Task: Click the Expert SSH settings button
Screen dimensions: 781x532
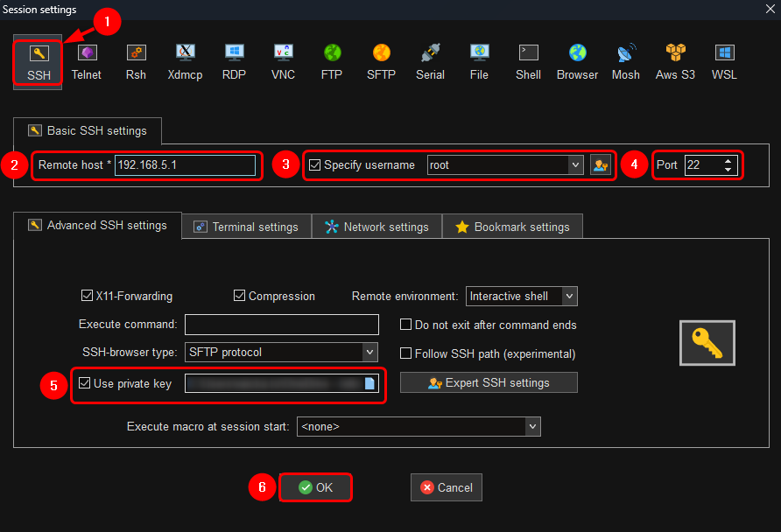Action: 489,382
